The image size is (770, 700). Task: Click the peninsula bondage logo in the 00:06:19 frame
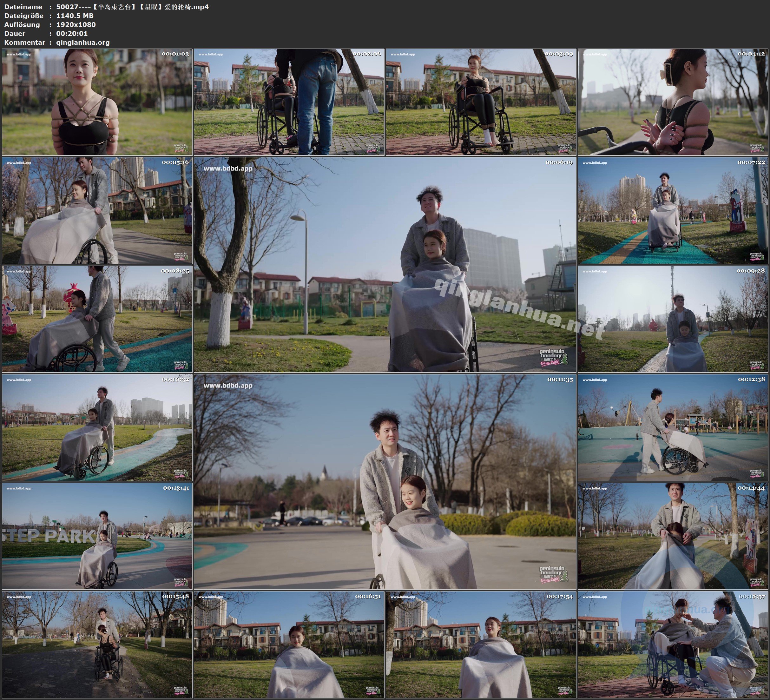[x=553, y=357]
